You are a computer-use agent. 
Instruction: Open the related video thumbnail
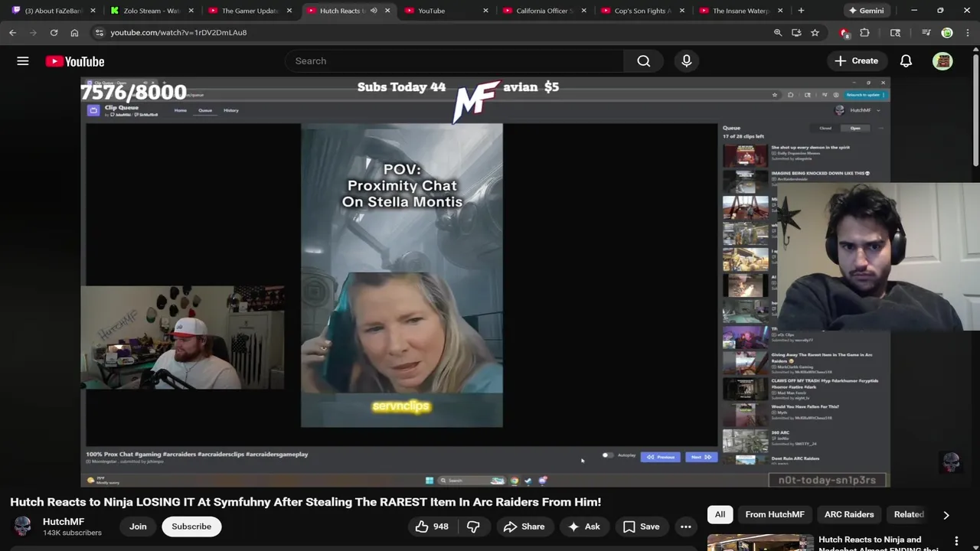tap(760, 542)
